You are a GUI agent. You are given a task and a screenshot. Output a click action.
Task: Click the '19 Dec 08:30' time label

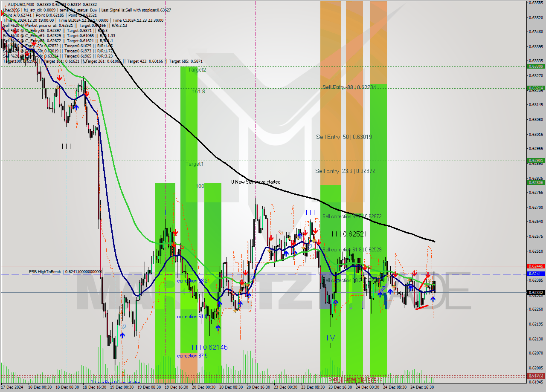(x=149, y=387)
